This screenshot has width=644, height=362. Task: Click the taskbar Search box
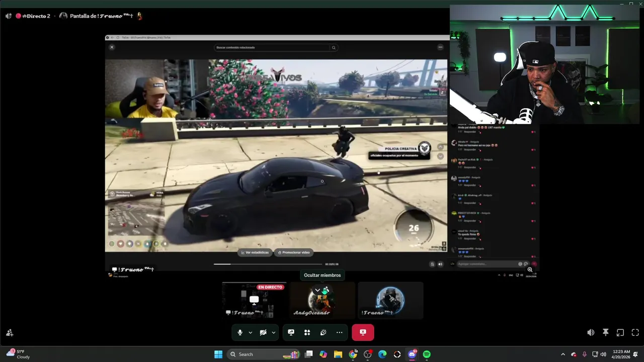263,354
